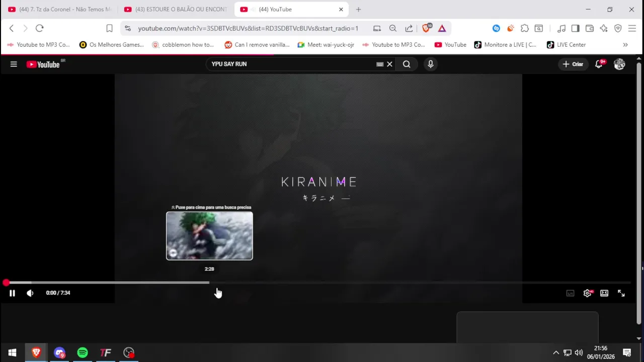Click the address bar URL
Image resolution: width=644 pixels, height=362 pixels.
click(248, 29)
